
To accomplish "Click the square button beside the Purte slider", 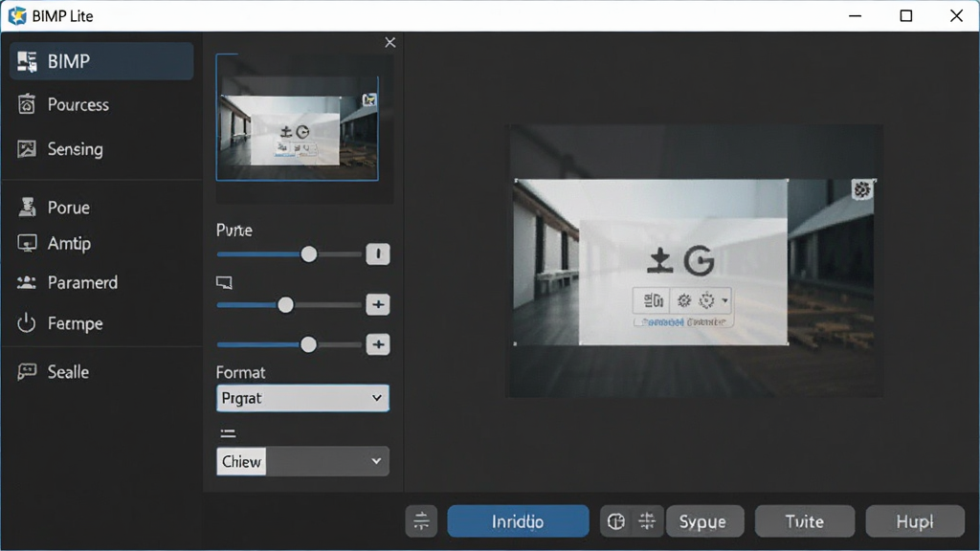I will tap(377, 254).
